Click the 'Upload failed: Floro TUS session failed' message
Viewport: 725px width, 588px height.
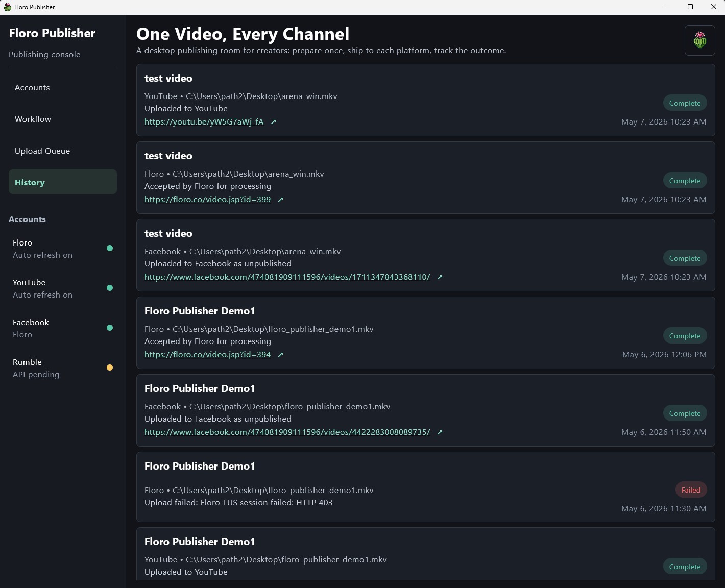238,503
